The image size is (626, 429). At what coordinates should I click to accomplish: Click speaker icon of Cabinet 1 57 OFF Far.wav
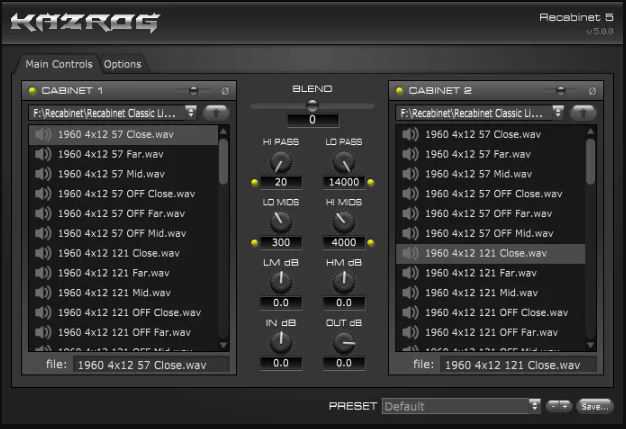pos(43,214)
